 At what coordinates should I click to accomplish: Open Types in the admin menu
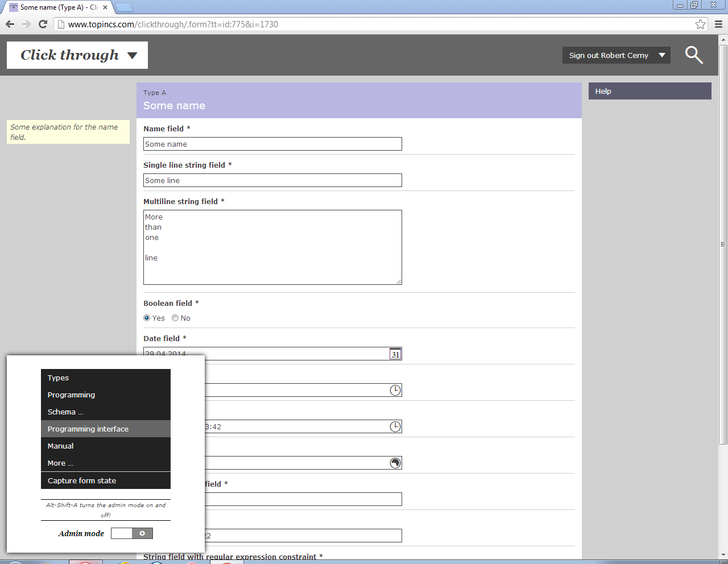(x=58, y=378)
